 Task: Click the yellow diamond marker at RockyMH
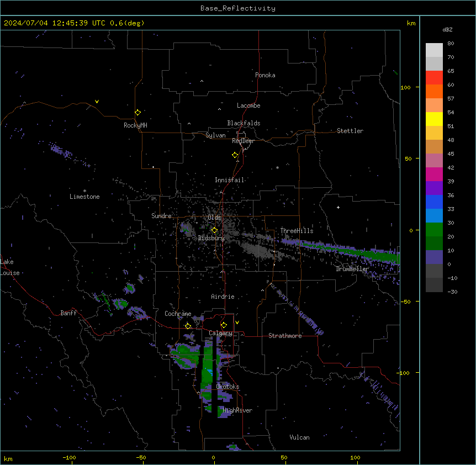tap(138, 113)
